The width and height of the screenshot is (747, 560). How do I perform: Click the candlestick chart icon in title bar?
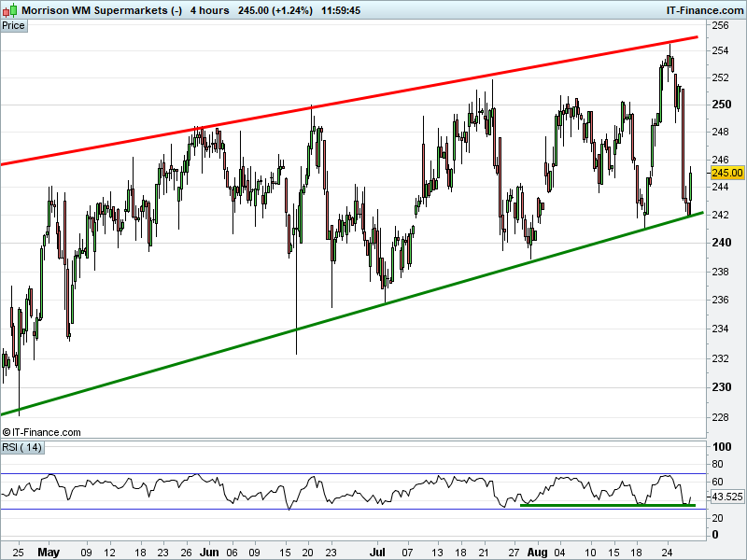click(x=10, y=9)
